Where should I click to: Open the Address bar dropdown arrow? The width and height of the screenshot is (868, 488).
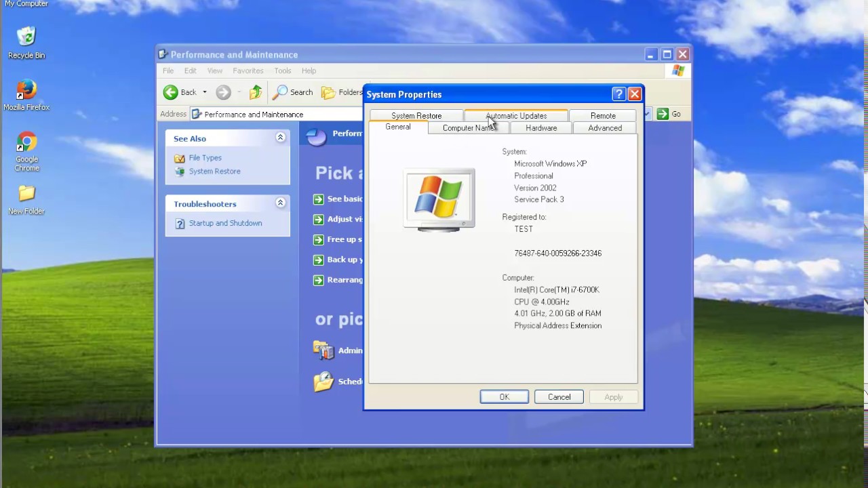coord(646,114)
